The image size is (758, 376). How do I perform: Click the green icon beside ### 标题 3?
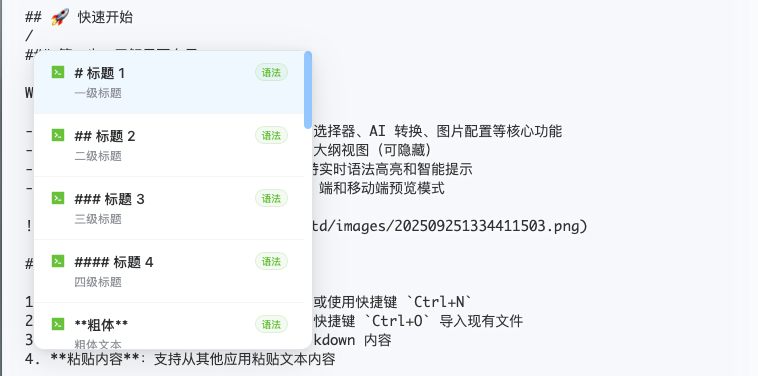pyautogui.click(x=58, y=198)
